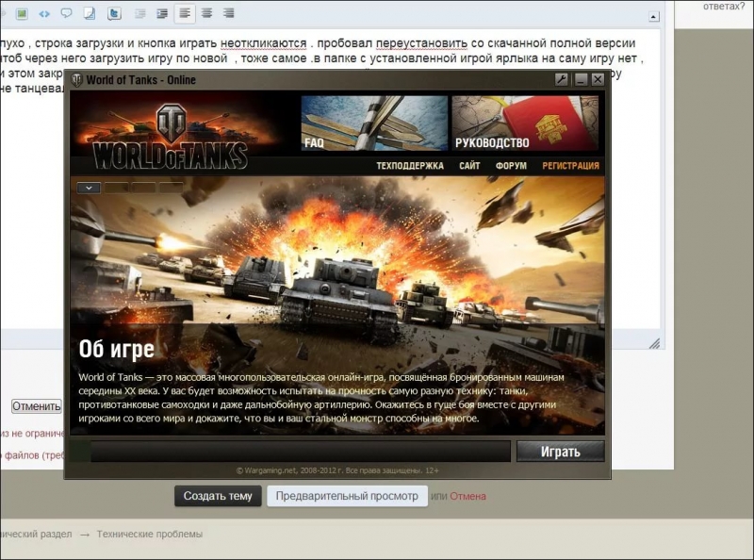
Task: Open the Форум link
Action: coord(511,166)
